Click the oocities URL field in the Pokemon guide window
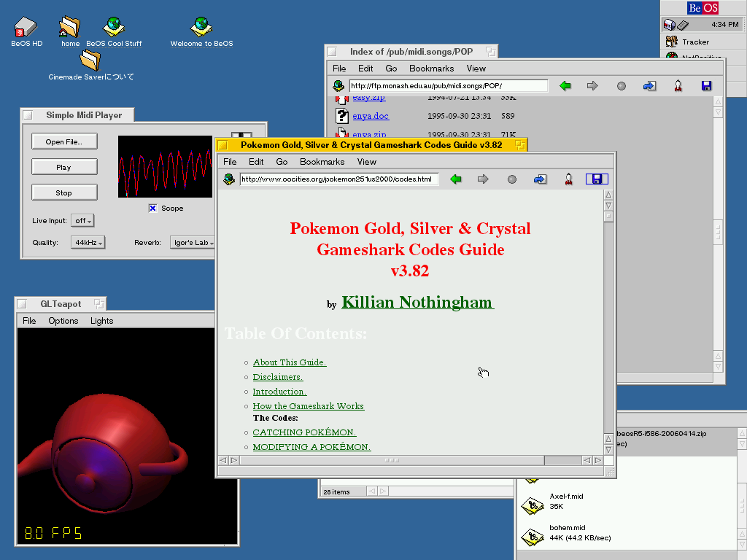The height and width of the screenshot is (560, 747). click(338, 179)
